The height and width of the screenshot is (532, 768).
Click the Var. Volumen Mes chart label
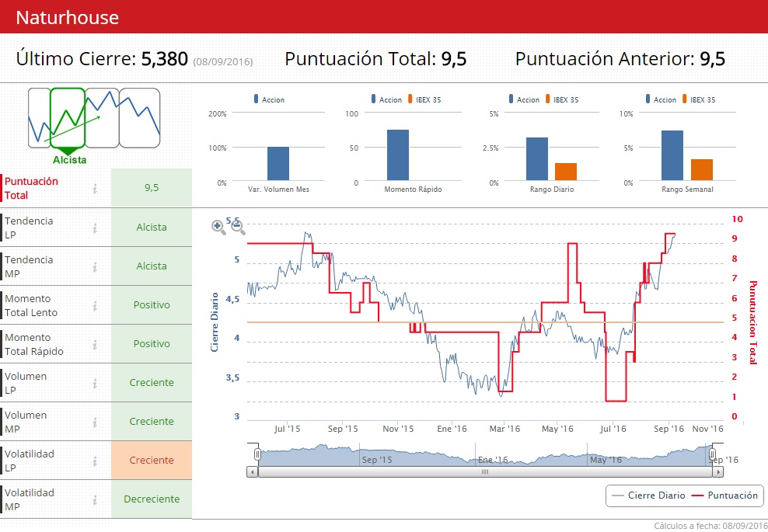click(278, 190)
